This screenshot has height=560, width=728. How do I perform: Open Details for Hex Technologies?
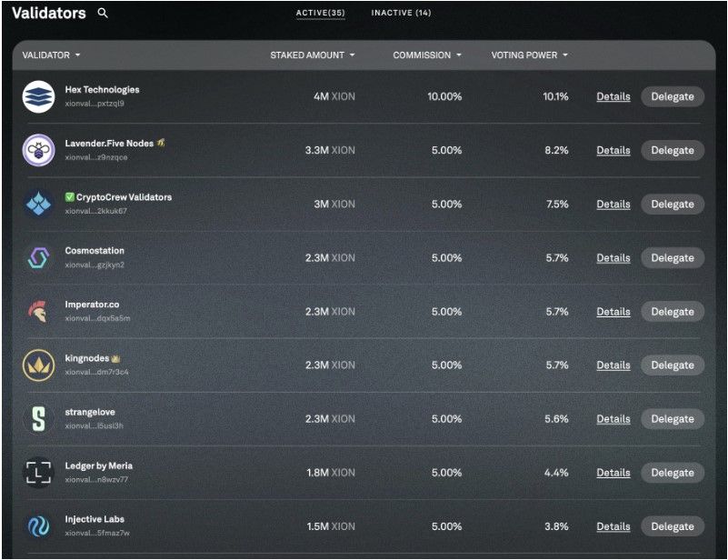pyautogui.click(x=613, y=96)
